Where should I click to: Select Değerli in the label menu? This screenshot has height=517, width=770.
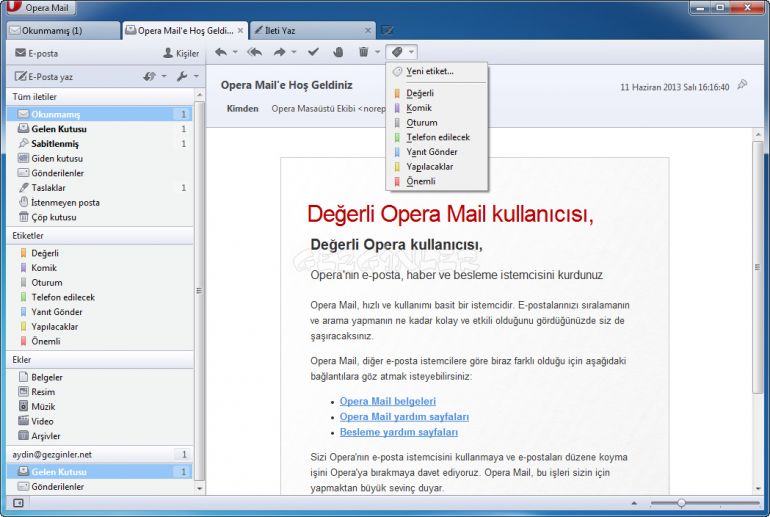[437, 93]
